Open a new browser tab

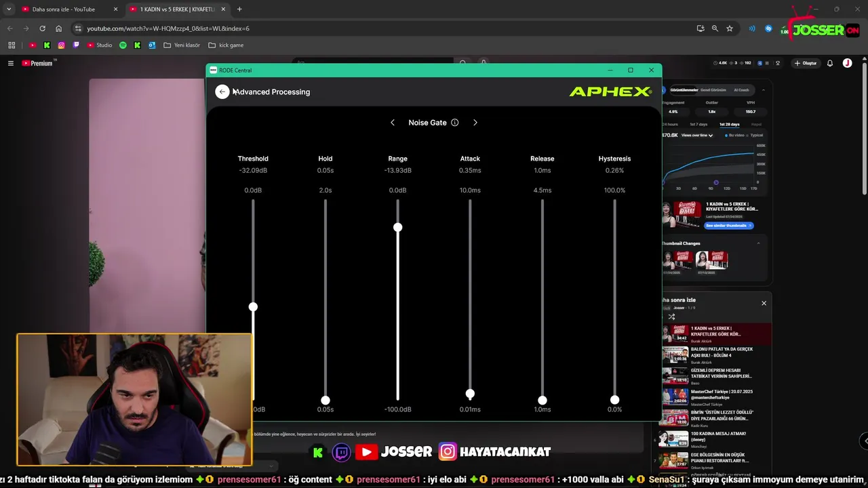[x=239, y=9]
